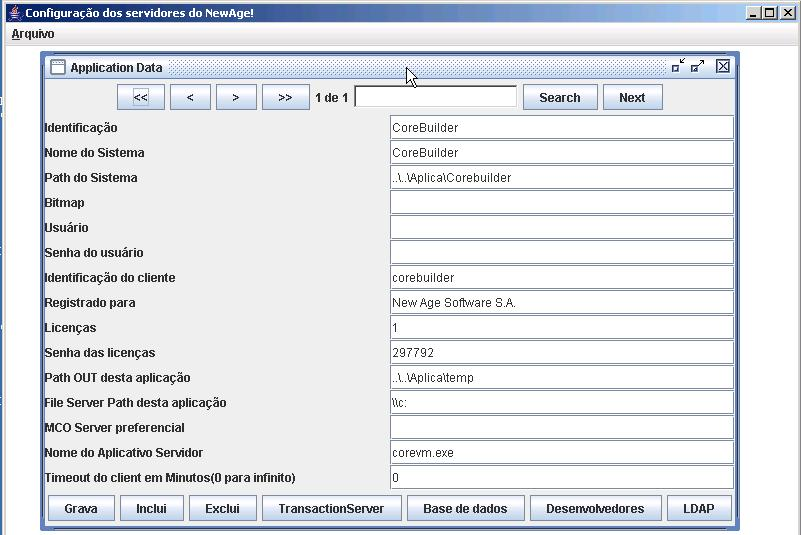Click the Nome do Sistema field

coord(562,153)
